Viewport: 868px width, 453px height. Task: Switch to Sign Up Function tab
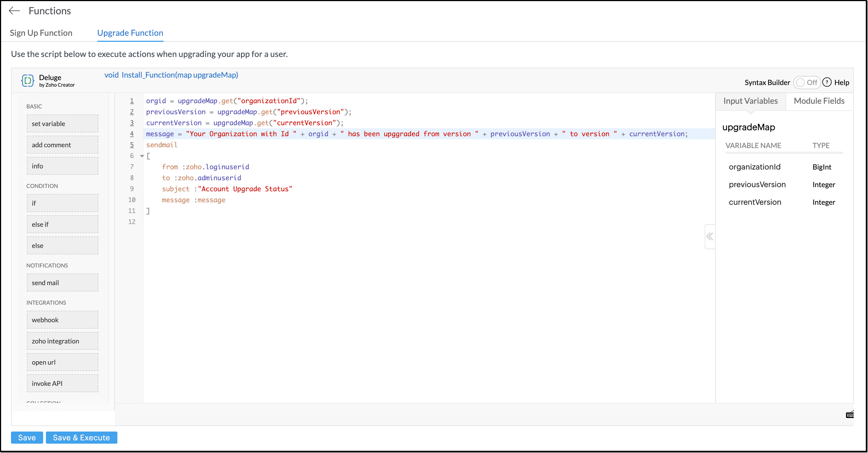pyautogui.click(x=41, y=33)
